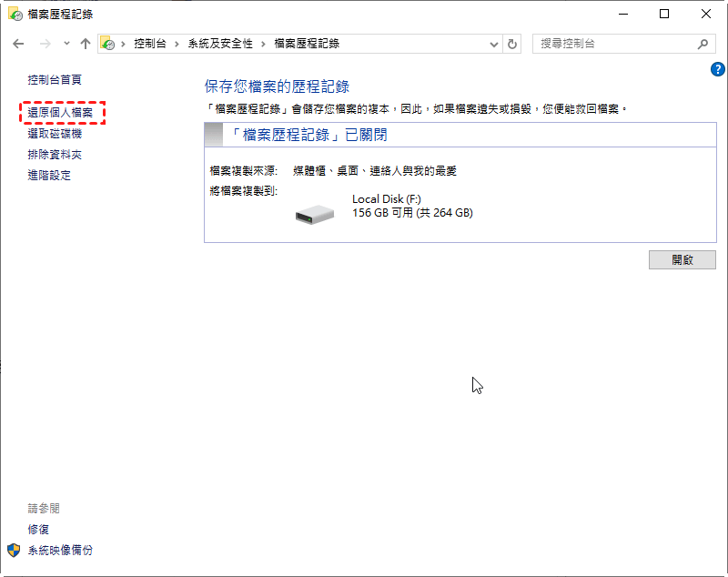The height and width of the screenshot is (577, 728).
Task: Open 進階設定 in sidebar
Action: [x=48, y=176]
